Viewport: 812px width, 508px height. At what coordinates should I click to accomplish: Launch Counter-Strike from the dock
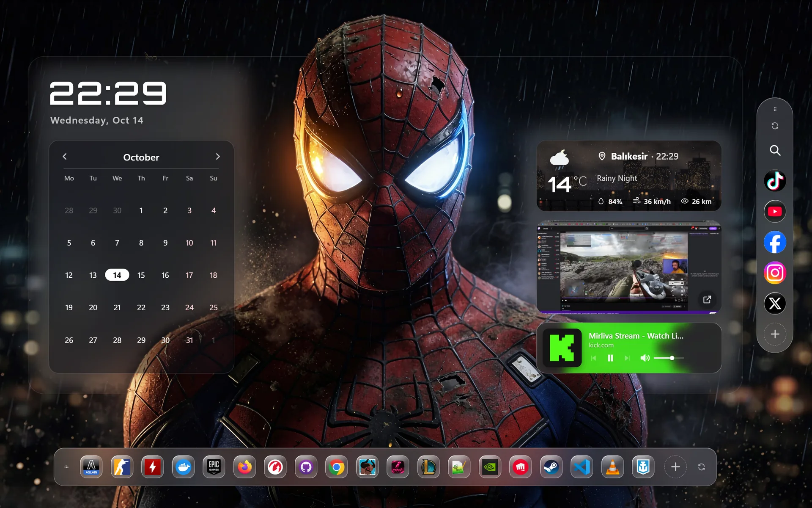pyautogui.click(x=122, y=467)
